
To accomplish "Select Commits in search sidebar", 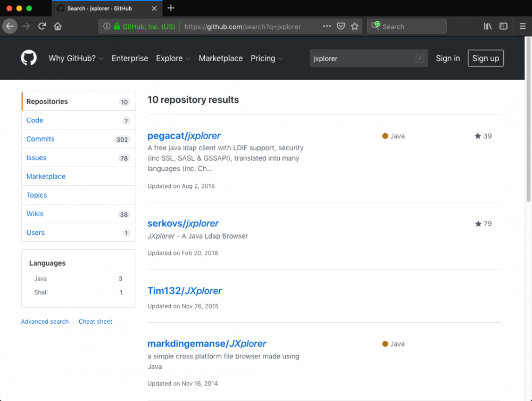I will 40,139.
